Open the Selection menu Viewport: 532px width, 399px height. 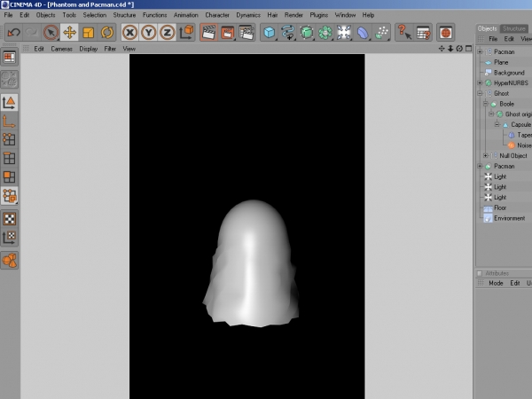click(95, 15)
